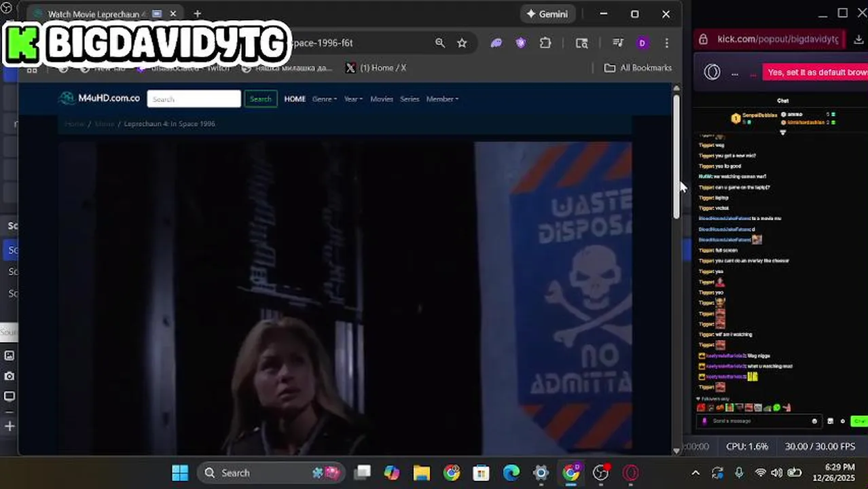The image size is (868, 489).
Task: Close the Watch Movie Leprechaun tab
Action: coord(173,14)
